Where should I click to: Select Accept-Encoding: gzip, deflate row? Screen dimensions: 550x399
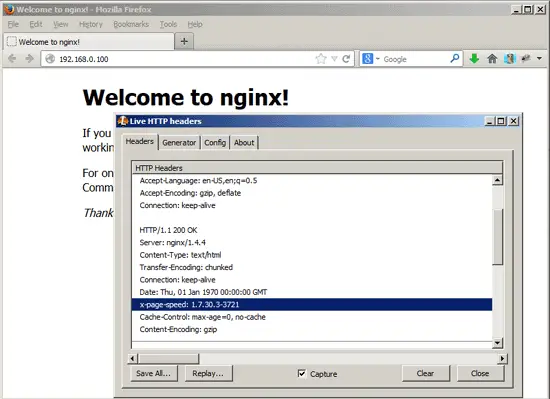click(x=312, y=193)
